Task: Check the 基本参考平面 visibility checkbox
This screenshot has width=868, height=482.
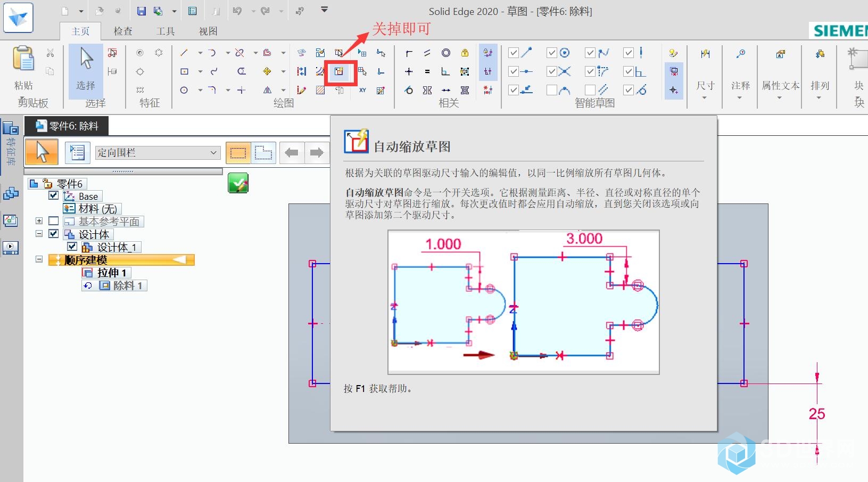Action: (x=54, y=221)
